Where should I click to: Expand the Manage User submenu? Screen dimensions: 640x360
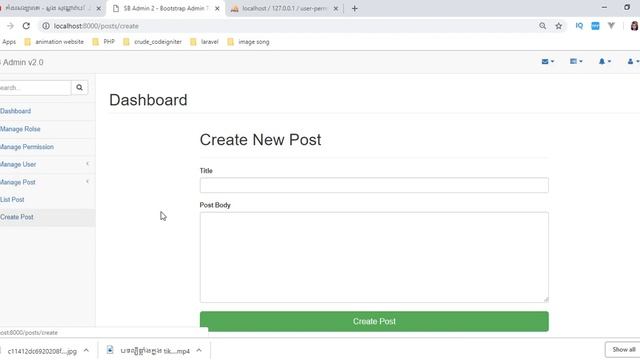(47, 164)
